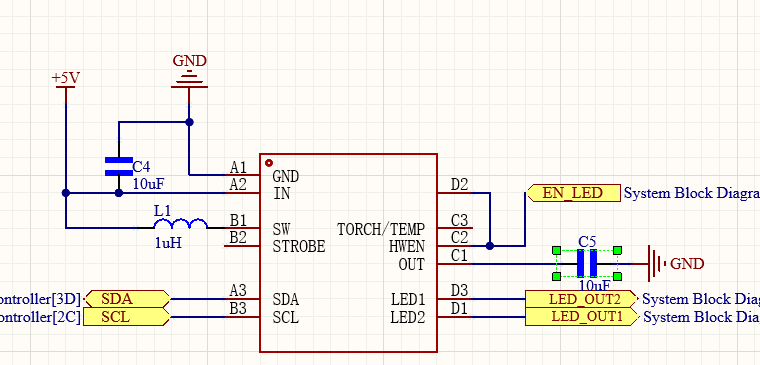Click the System Block Diagram cross reference beside EN_LED

pyautogui.click(x=692, y=193)
